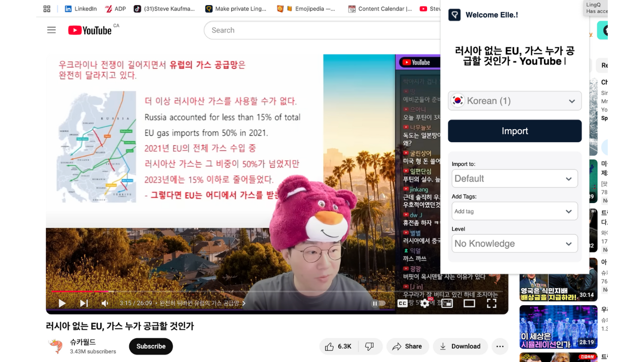Open the Korean language dropdown
Screen dimensions: 644x362
(x=515, y=101)
